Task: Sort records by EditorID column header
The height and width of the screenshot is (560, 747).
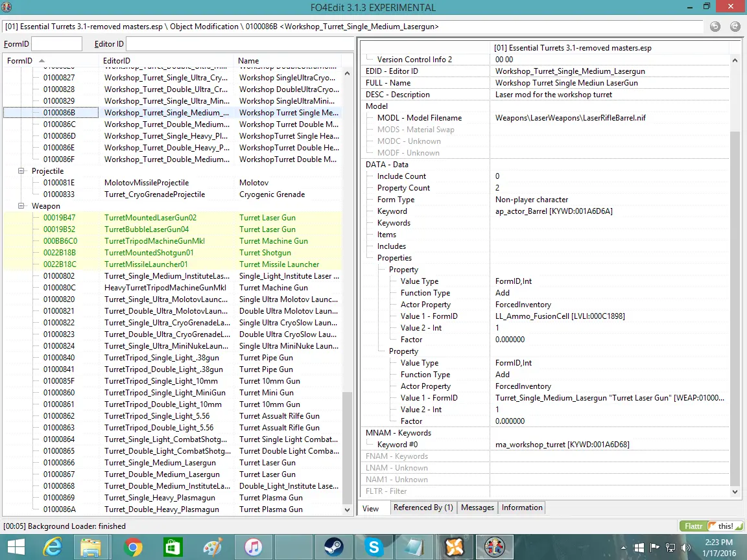Action: click(167, 60)
